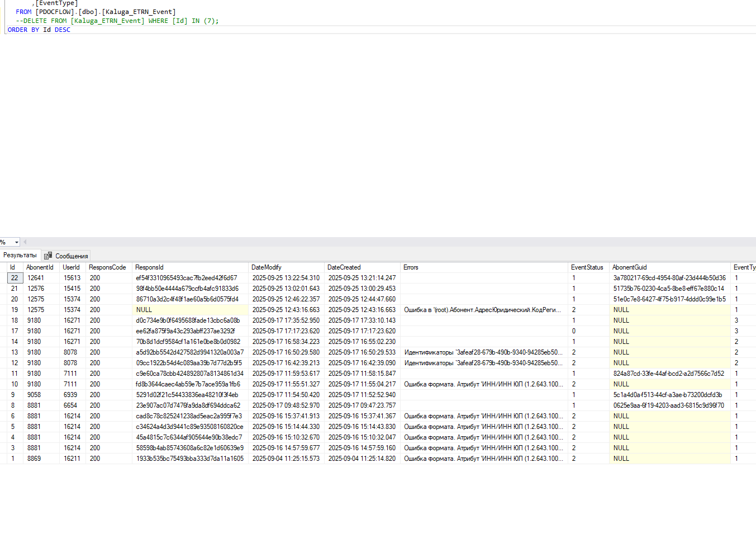Switch to the Результаты tab
The height and width of the screenshot is (538, 756).
tap(20, 255)
